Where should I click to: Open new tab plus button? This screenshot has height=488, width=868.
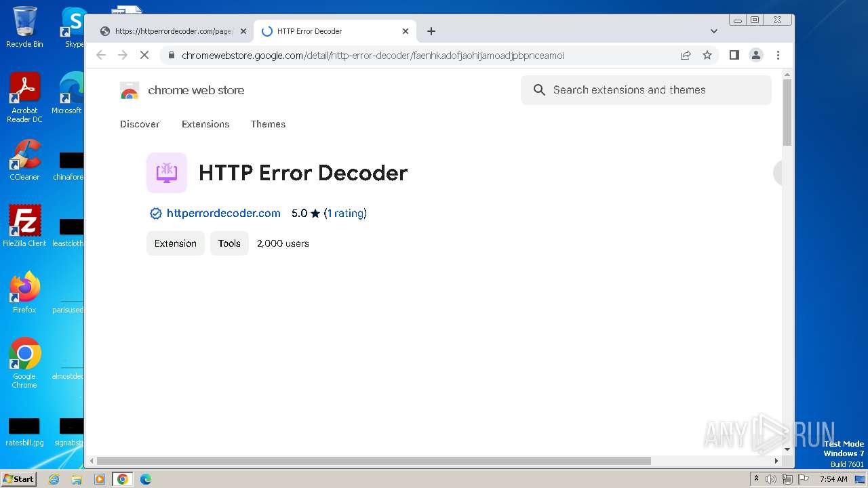pos(431,31)
